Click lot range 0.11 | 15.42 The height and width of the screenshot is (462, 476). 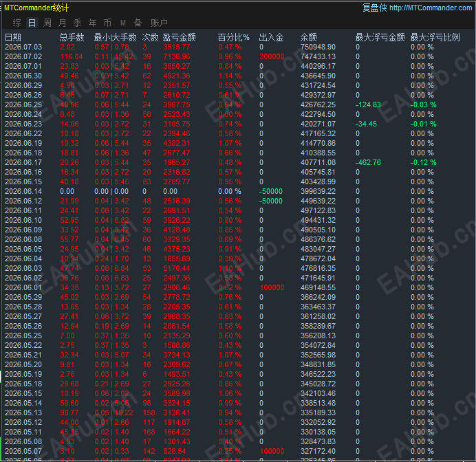[113, 57]
